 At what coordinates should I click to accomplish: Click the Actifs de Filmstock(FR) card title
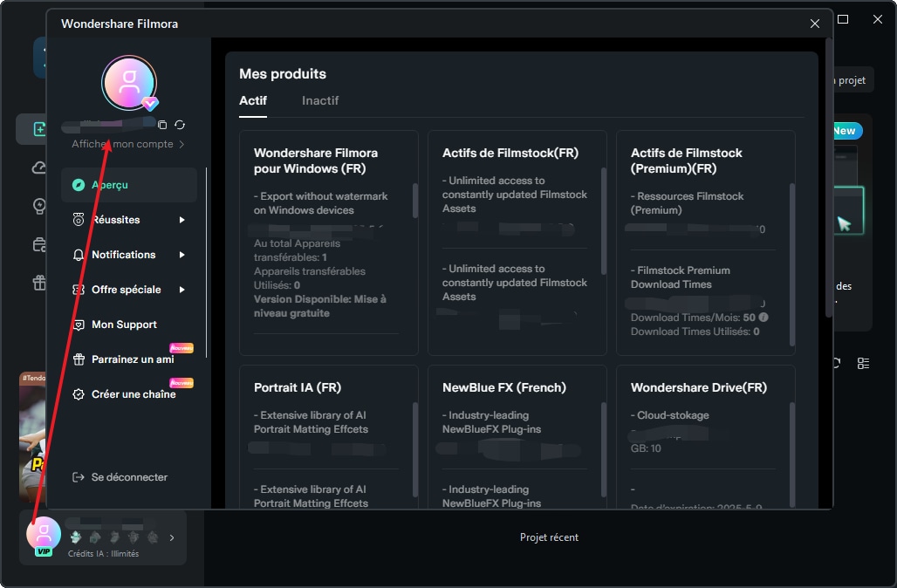click(x=510, y=153)
